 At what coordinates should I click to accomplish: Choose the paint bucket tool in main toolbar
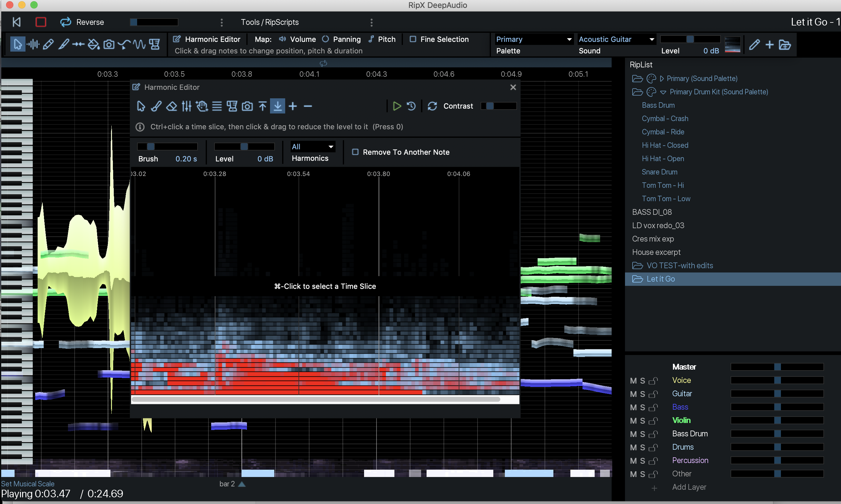point(93,45)
